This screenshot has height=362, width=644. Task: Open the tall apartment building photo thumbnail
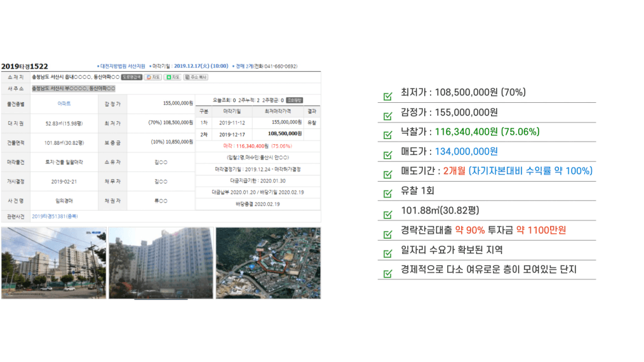click(x=160, y=262)
